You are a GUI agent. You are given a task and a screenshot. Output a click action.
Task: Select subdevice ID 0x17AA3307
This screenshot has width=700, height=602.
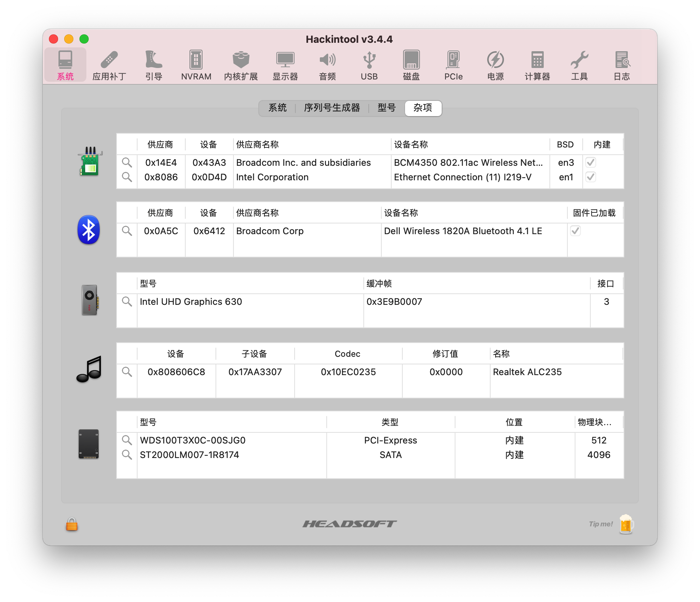pos(255,372)
